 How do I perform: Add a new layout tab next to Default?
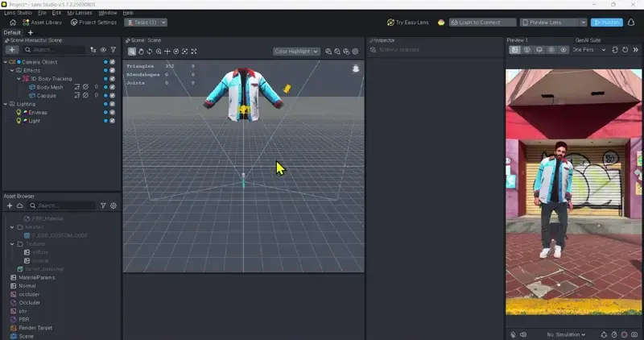coord(31,32)
